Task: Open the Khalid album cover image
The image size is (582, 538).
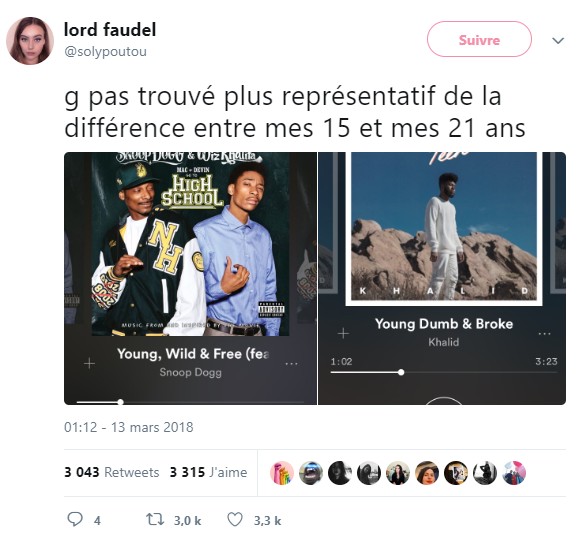Action: [x=444, y=226]
